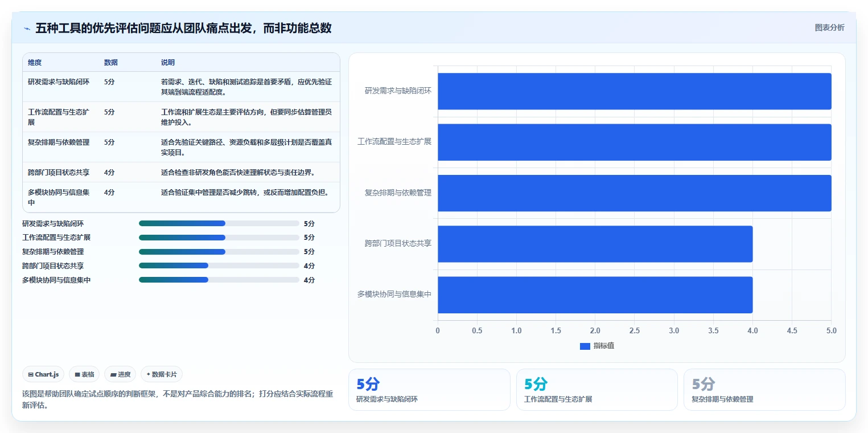Screen dimensions: 868x433
Task: Open the 研发需求与缺陷闭环 5分 data card
Action: point(429,390)
